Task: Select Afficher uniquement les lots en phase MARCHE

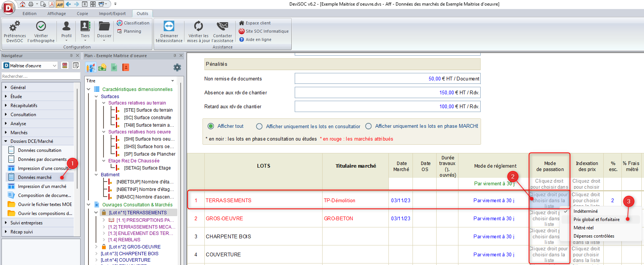Action: coord(368,126)
